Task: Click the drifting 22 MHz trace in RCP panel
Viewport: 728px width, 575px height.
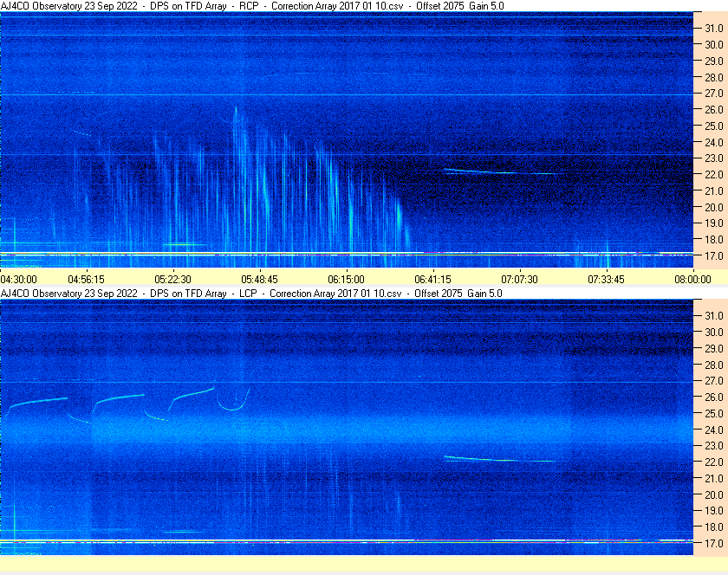Action: [501, 171]
